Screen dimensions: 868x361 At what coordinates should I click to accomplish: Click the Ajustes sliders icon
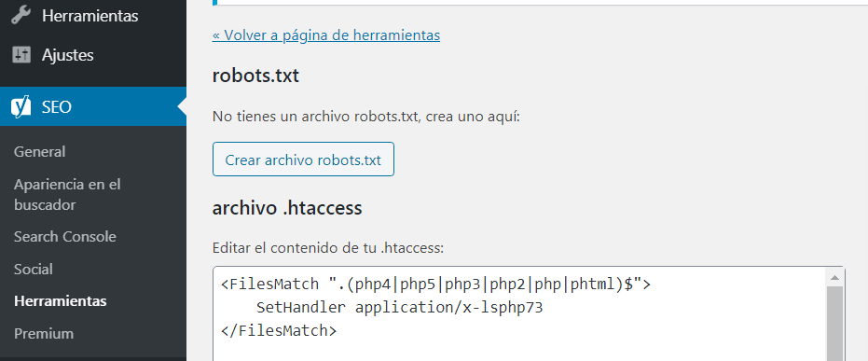point(21,55)
